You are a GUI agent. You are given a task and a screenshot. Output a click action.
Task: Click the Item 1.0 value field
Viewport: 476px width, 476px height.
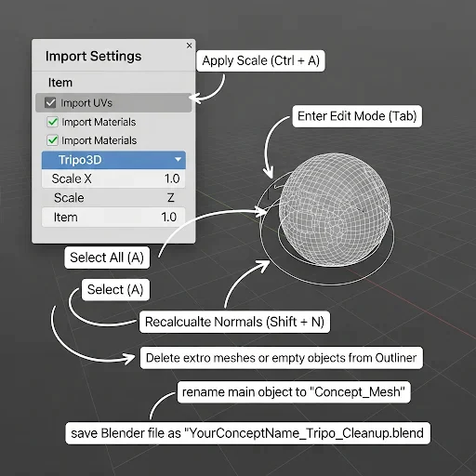[113, 218]
